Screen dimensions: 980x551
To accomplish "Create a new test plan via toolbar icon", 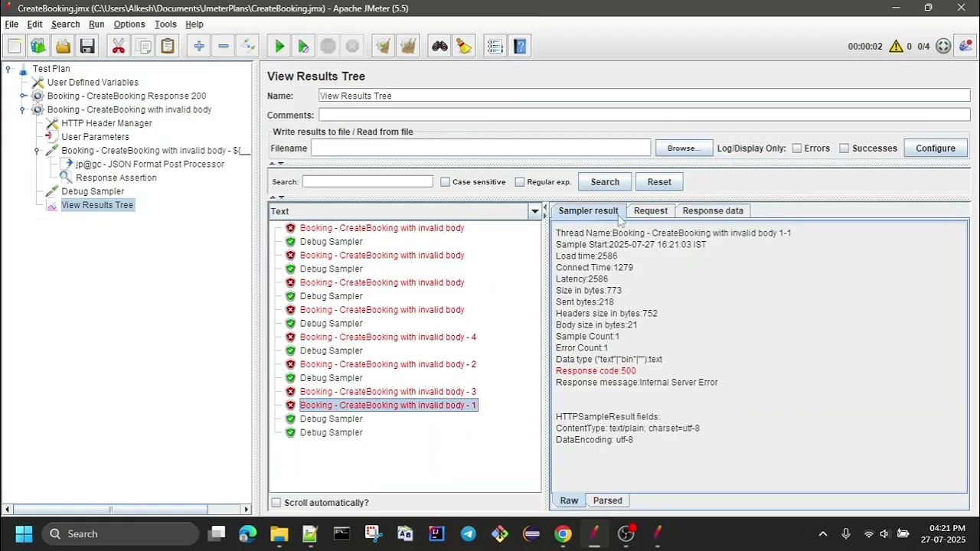I will click(15, 47).
